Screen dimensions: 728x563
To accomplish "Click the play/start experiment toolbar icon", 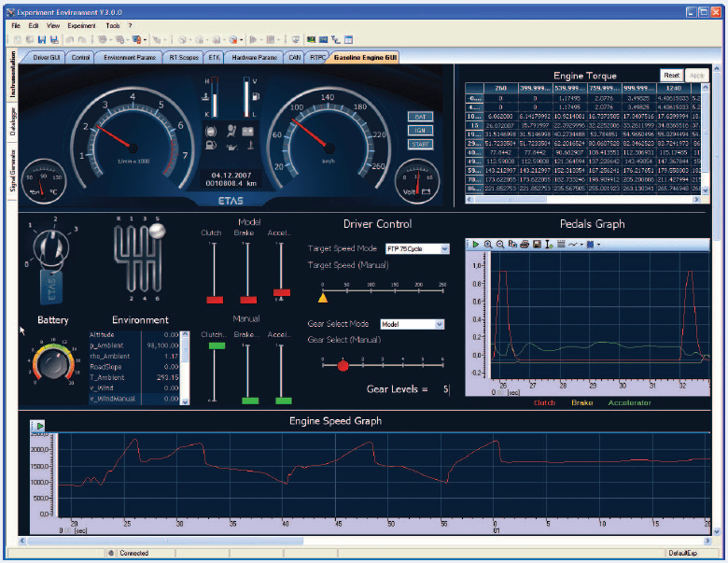I will pos(253,40).
